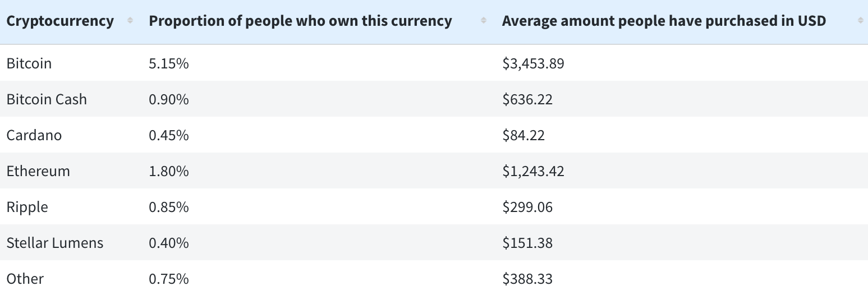Click Bitcoin's 5.15% ownership value
Screen dimensions: 868x295
click(x=169, y=63)
